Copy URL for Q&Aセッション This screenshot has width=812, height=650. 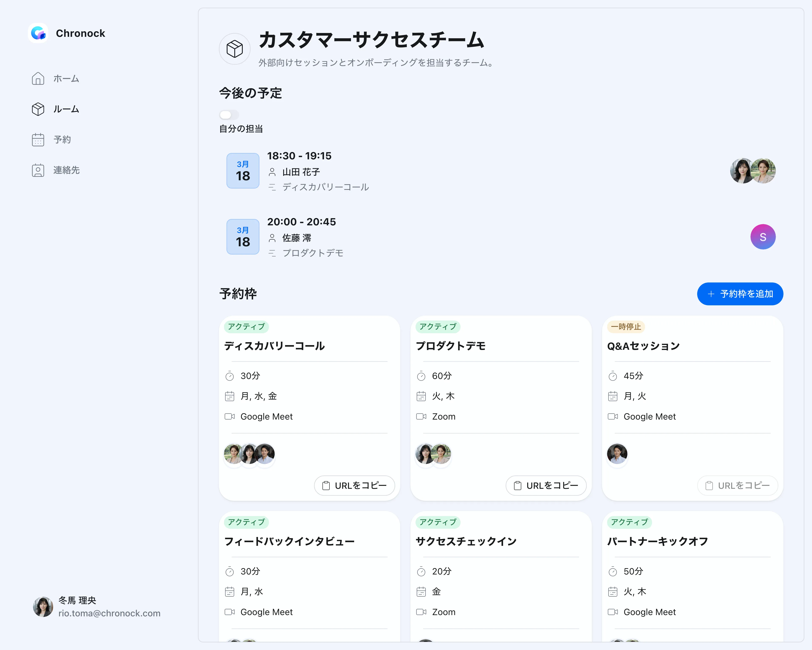coord(738,486)
